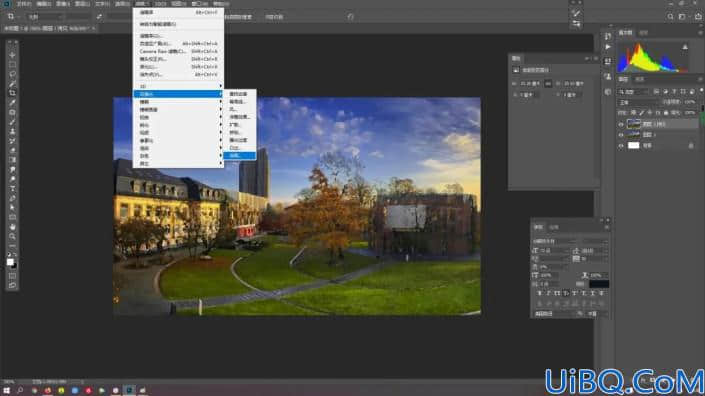The height and width of the screenshot is (396, 705).
Task: Click the text color swatch in Character panel
Action: tap(599, 284)
